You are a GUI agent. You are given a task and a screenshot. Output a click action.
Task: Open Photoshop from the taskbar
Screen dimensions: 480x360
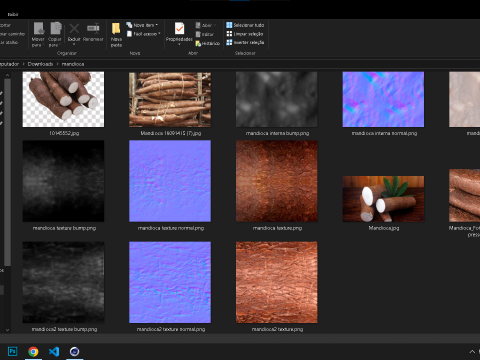12,351
